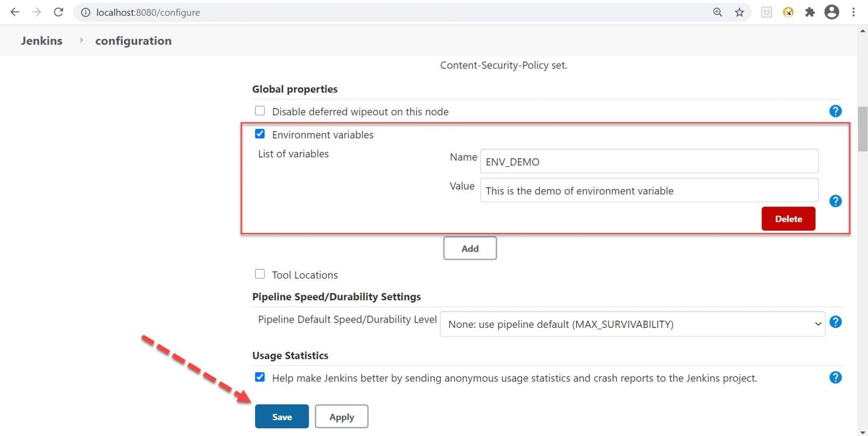Go to Jenkins breadcrumb home link
The width and height of the screenshot is (868, 436).
click(41, 41)
